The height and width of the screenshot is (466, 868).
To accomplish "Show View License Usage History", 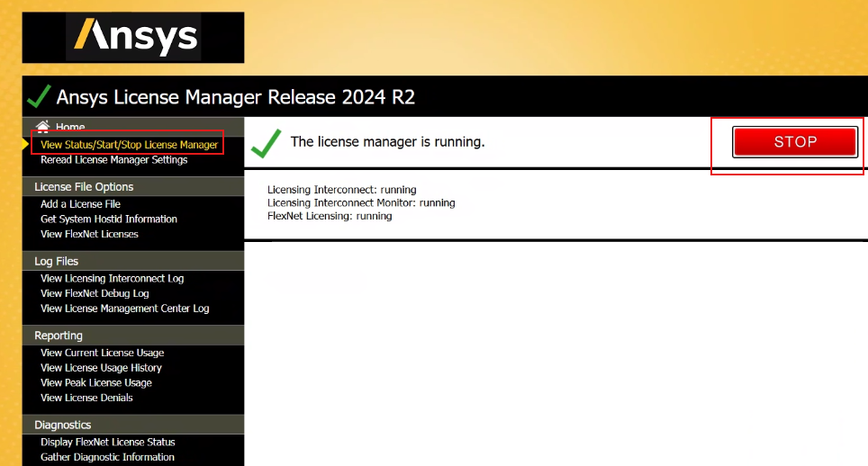I will coord(101,368).
